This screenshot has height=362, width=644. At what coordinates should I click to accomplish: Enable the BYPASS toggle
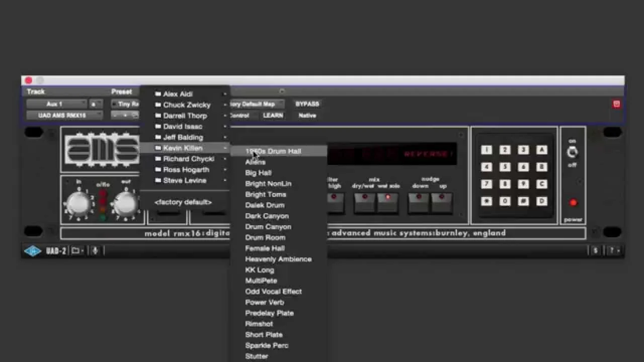pos(307,104)
